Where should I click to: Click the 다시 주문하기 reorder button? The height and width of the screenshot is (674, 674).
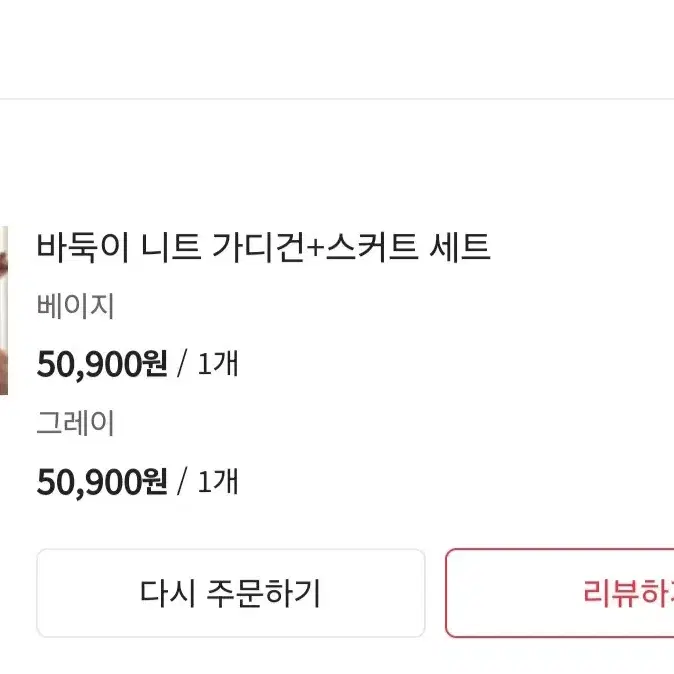[231, 593]
